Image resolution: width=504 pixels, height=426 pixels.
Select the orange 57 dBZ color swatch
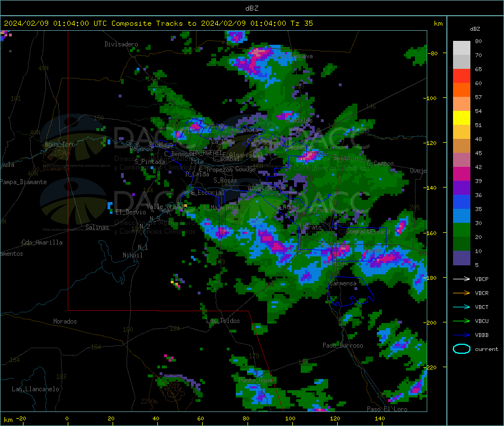tap(461, 90)
